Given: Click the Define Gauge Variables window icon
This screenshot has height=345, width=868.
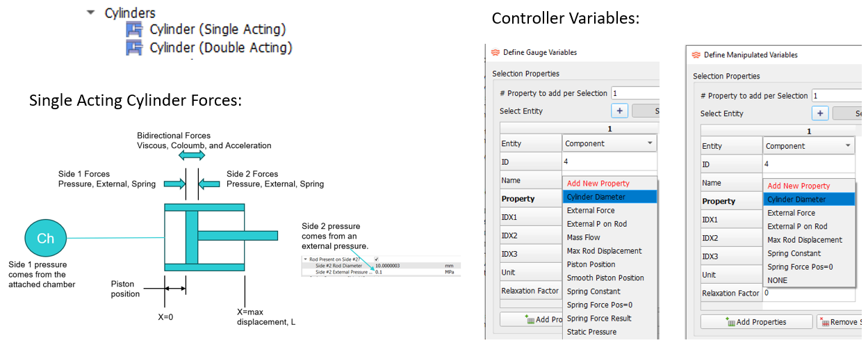Looking at the screenshot, I should pos(496,52).
